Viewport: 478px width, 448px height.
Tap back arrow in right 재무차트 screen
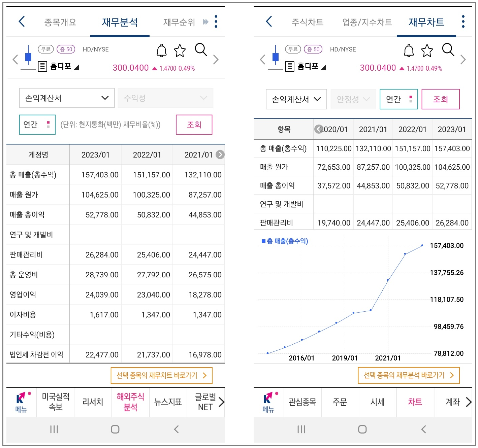(x=269, y=22)
